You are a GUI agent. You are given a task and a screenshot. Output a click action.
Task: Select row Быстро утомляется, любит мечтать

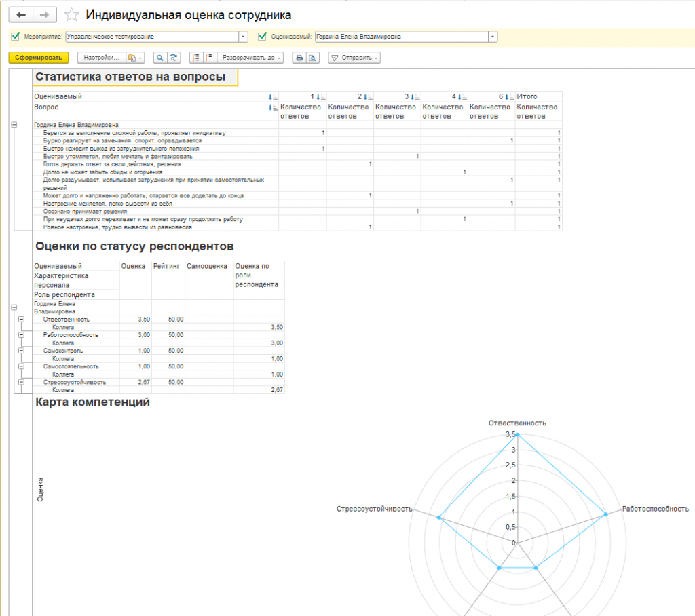click(x=298, y=157)
